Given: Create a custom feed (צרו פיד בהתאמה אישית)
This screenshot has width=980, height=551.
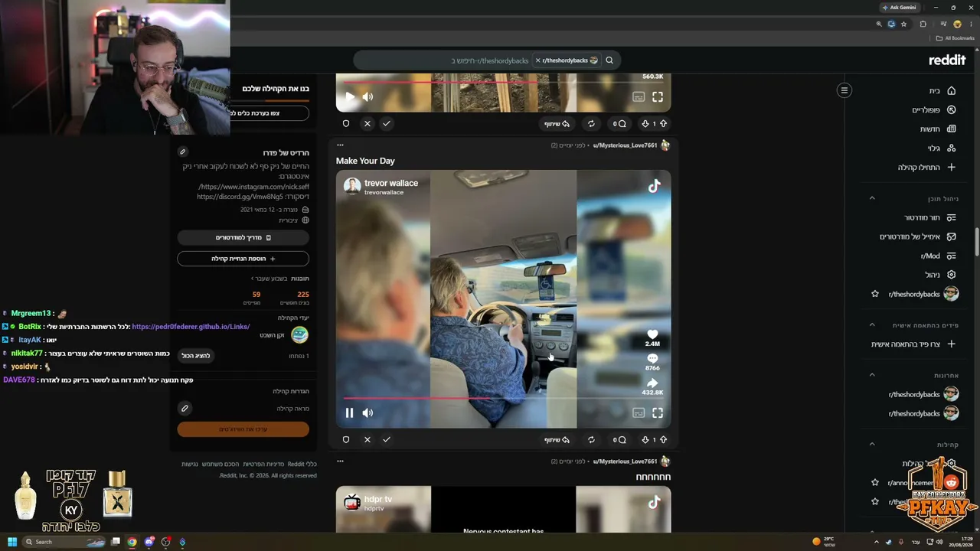Looking at the screenshot, I should (x=913, y=344).
